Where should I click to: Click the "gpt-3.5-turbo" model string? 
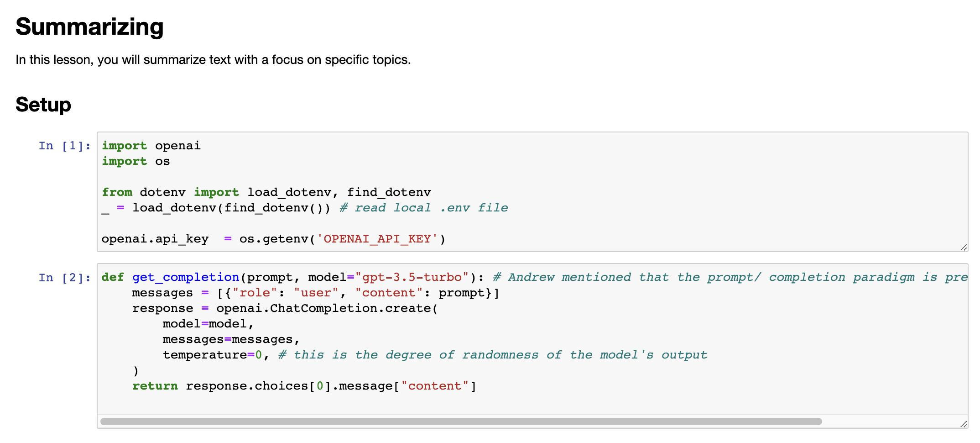(x=412, y=277)
